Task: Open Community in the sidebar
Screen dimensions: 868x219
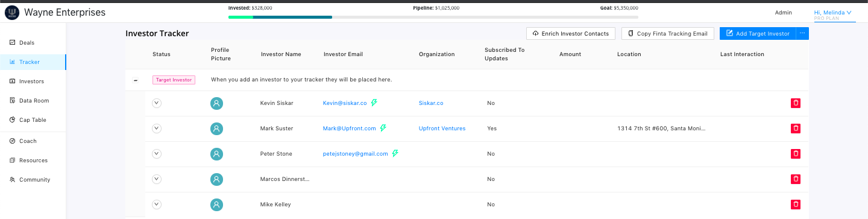Action: coord(34,180)
